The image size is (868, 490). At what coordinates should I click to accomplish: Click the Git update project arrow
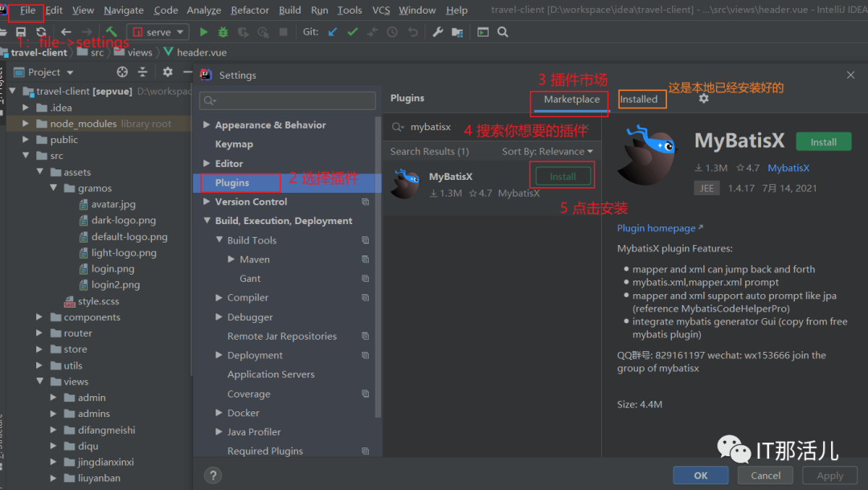pyautogui.click(x=332, y=32)
